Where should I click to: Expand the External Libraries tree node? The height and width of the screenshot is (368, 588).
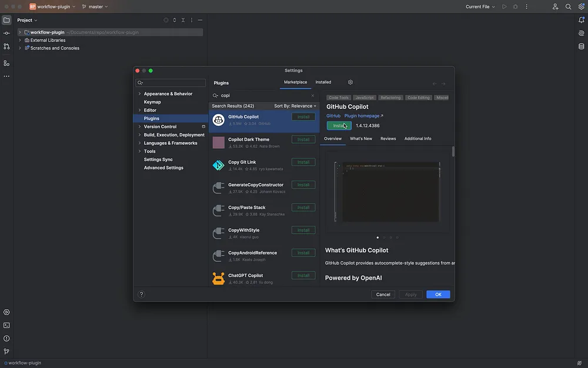(x=20, y=40)
